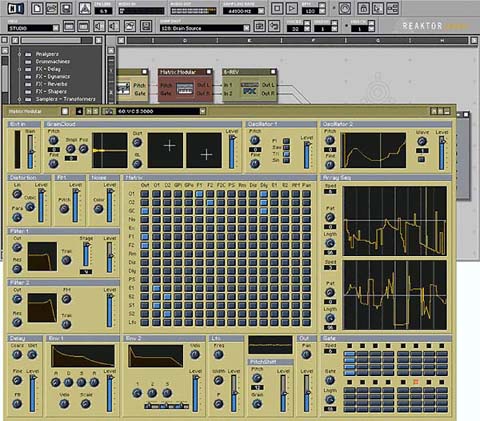Click the keyboard icon inside Matrix Modular block
480x421 pixels.
(184, 89)
